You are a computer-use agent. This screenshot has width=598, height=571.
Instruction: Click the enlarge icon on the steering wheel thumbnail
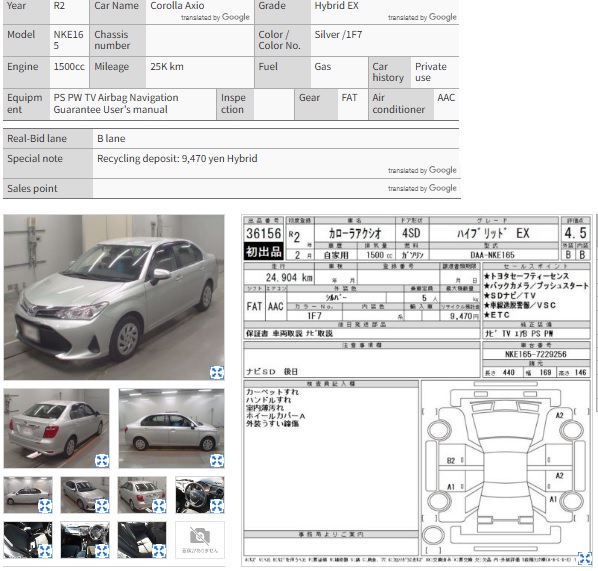pos(217,506)
